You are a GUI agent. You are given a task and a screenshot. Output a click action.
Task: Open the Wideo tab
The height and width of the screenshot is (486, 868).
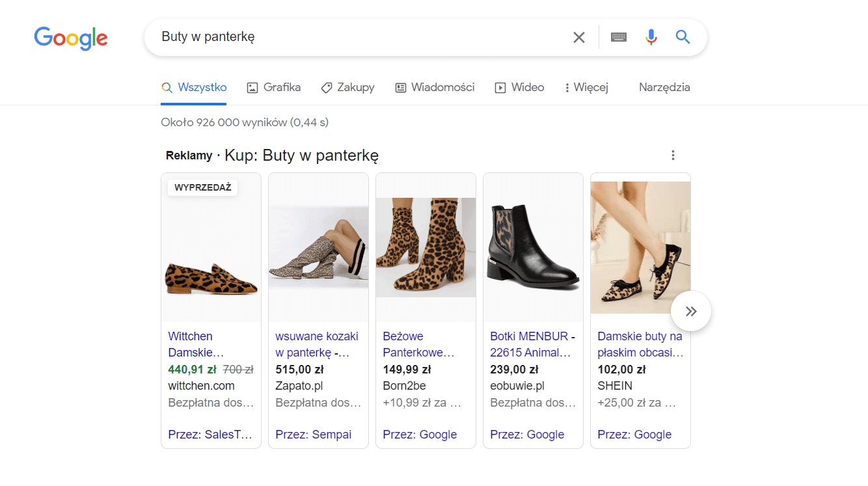pos(519,87)
